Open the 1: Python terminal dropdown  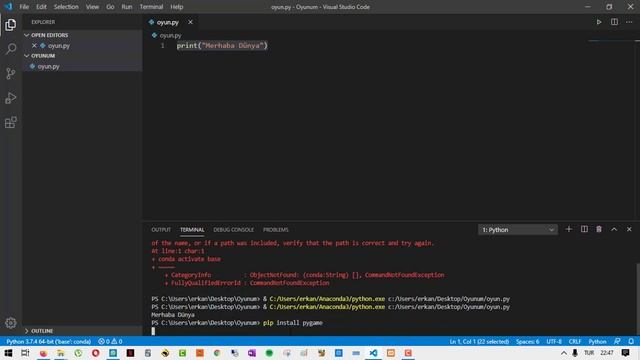pos(518,230)
